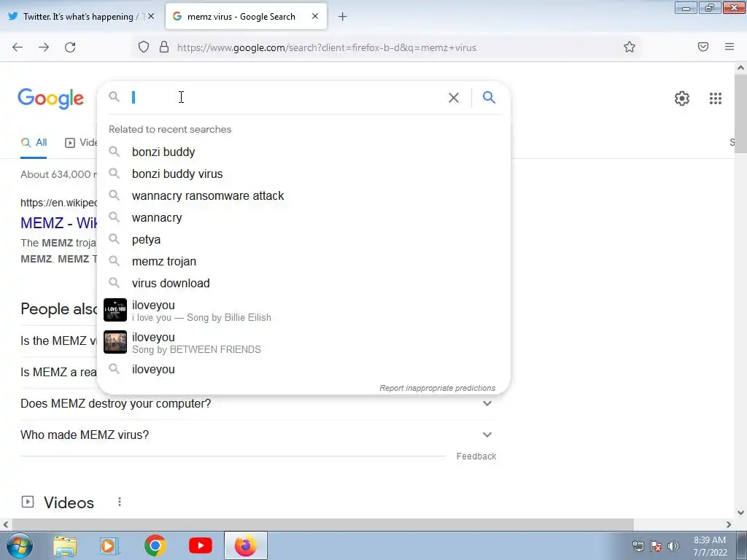Go back with the browser back arrow

click(x=18, y=47)
